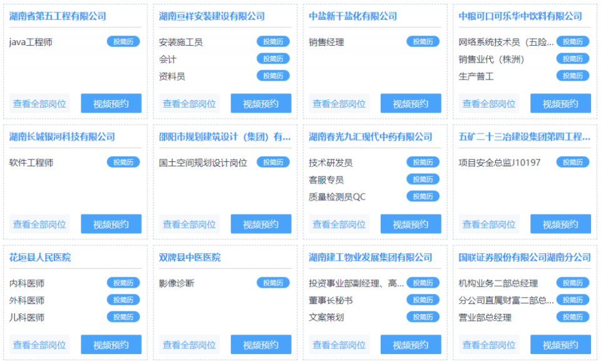Submit resume for 资料员 position
601x364 pixels.
(x=274, y=76)
